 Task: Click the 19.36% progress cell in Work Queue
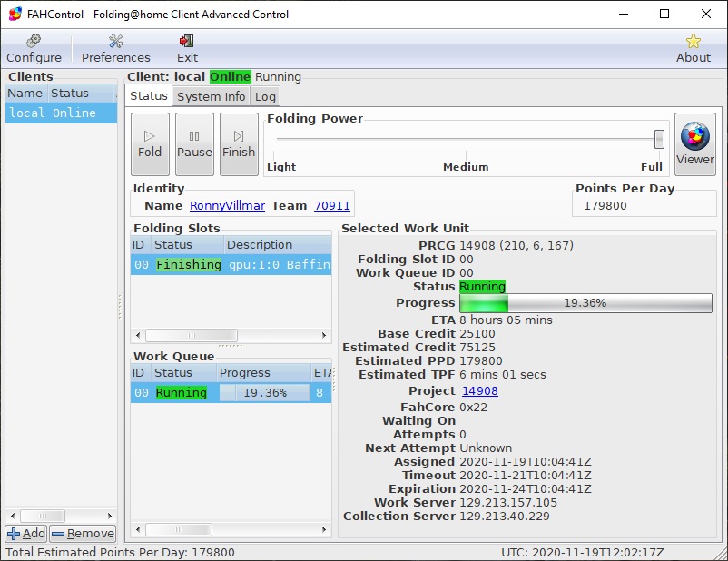coord(264,393)
